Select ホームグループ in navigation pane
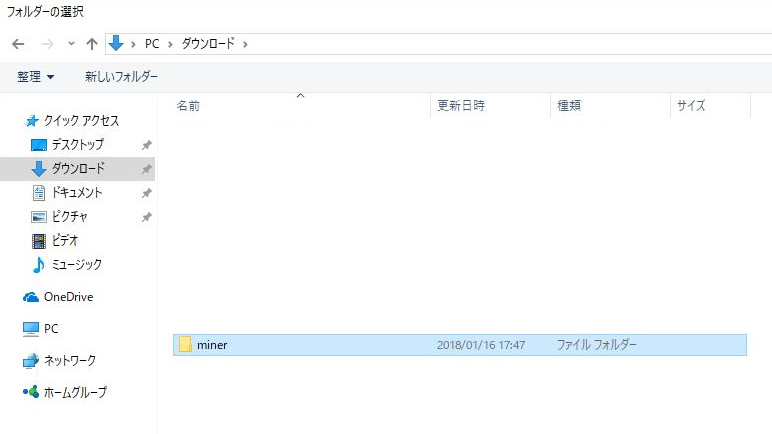The image size is (772, 434). tap(75, 392)
